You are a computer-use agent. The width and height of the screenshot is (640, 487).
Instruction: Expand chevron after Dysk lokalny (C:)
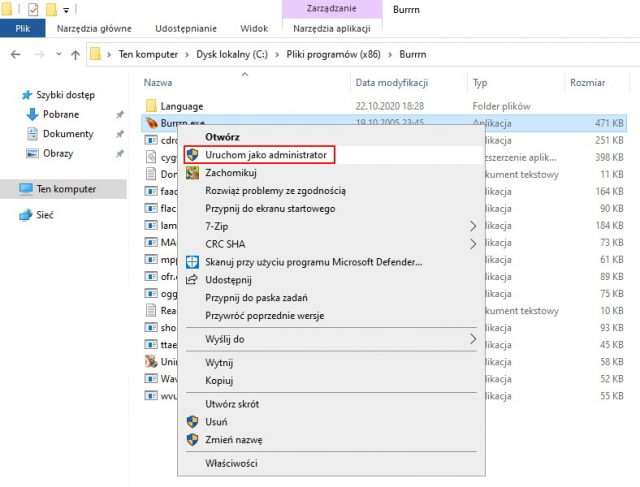(277, 55)
